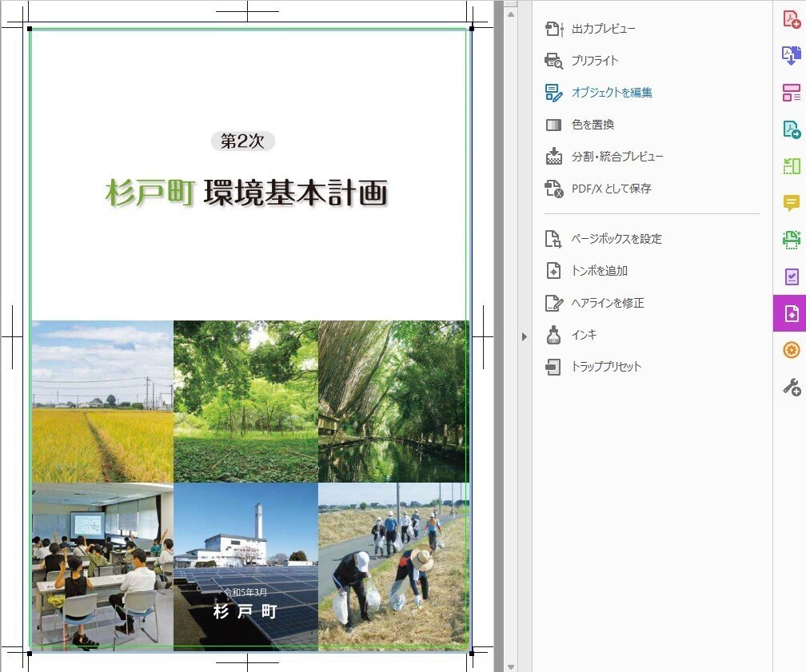Select the classroom photo on cover
This screenshot has width=806, height=672.
(103, 567)
